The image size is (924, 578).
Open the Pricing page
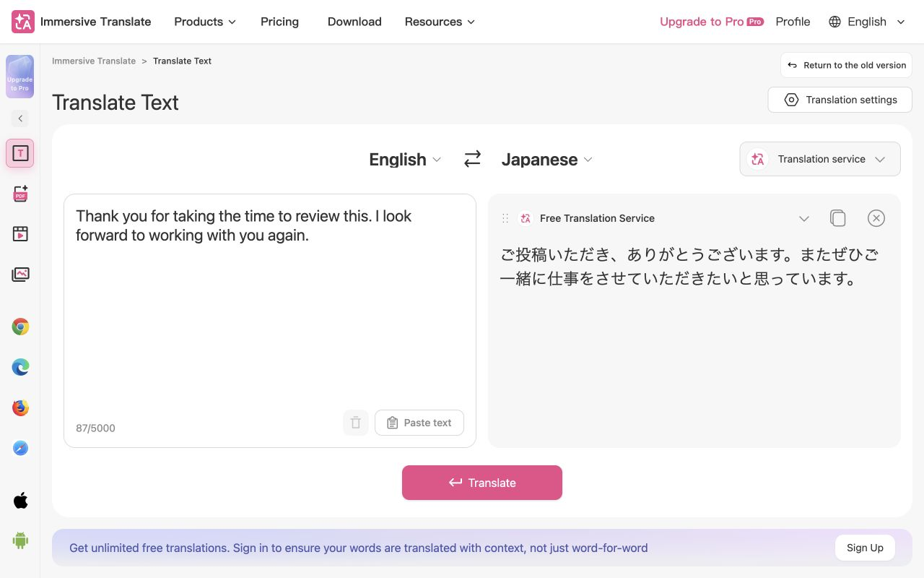tap(279, 22)
